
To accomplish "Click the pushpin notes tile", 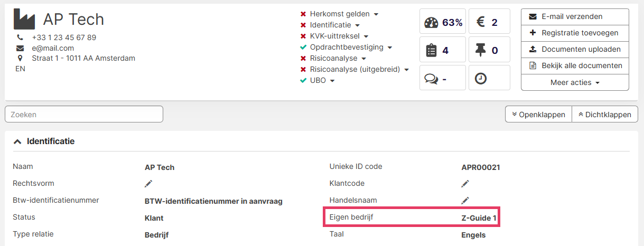I will click(x=488, y=50).
